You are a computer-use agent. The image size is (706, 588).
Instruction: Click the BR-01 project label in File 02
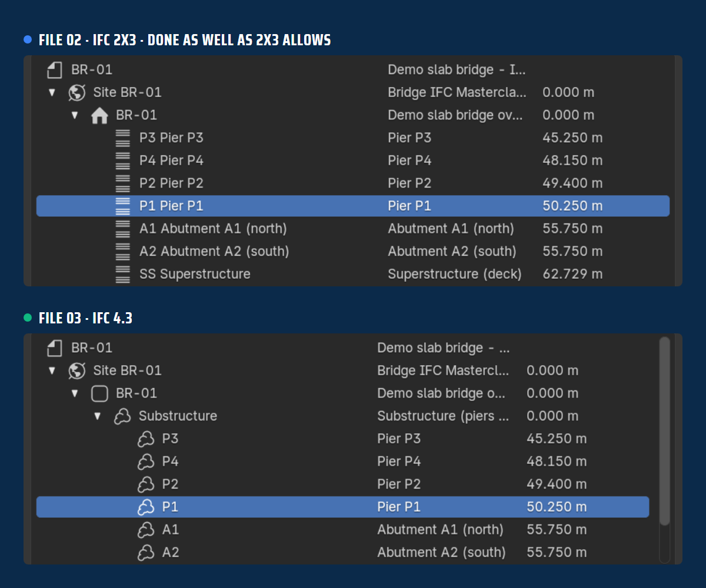[92, 70]
